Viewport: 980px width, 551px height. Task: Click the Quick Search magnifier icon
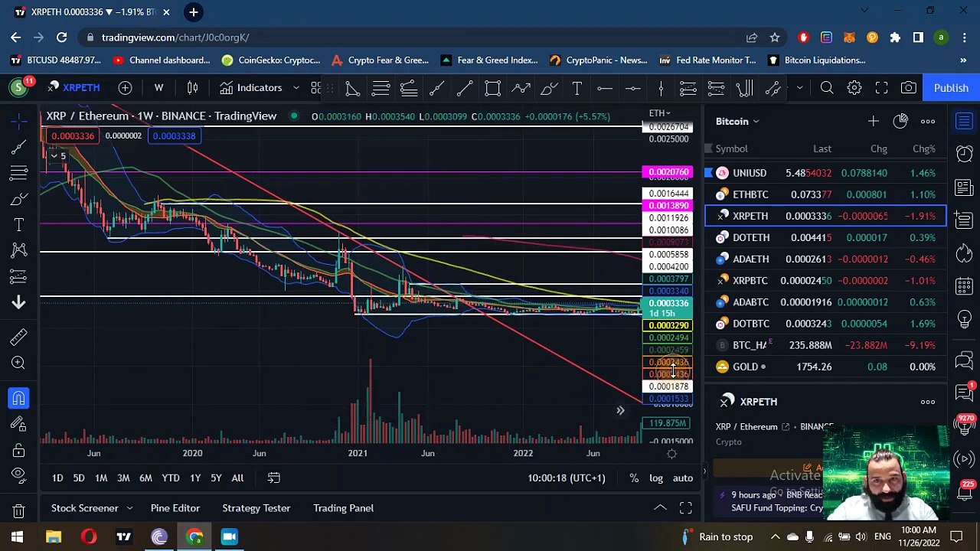coord(827,88)
